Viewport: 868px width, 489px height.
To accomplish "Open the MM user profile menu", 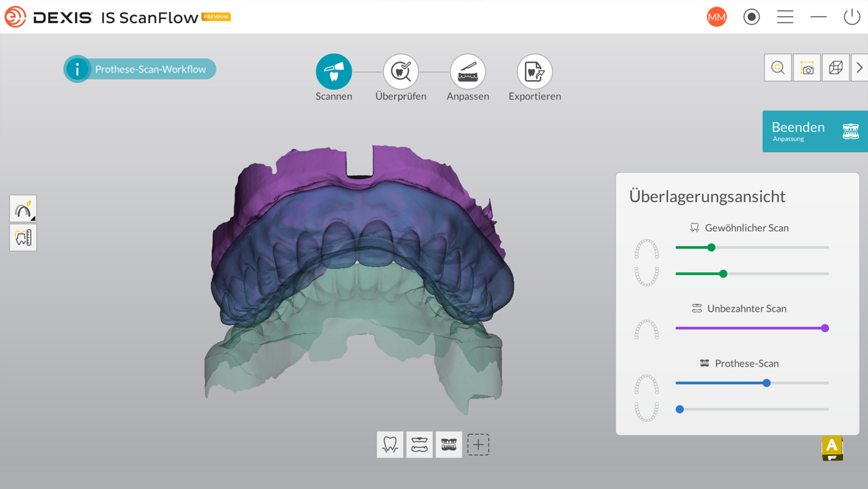I will [717, 17].
